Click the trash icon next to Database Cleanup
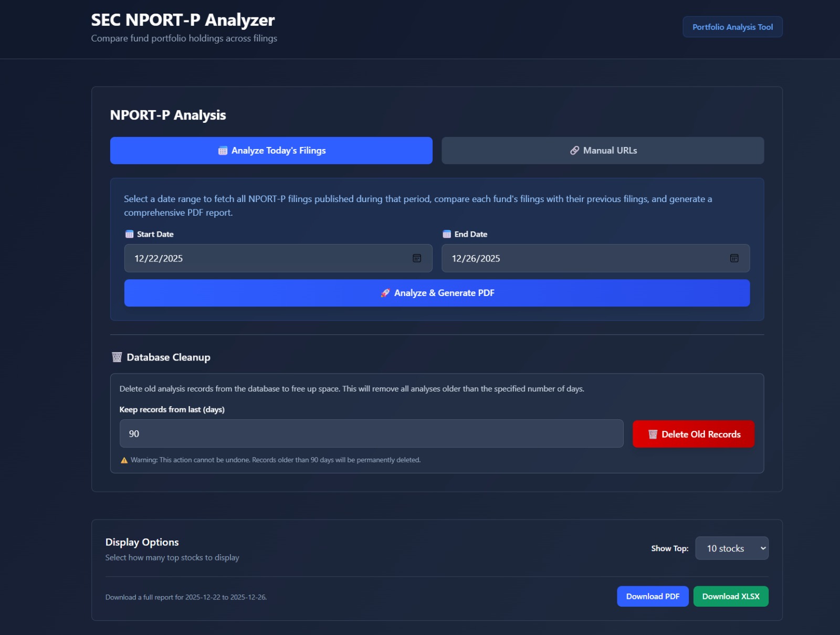 click(115, 357)
